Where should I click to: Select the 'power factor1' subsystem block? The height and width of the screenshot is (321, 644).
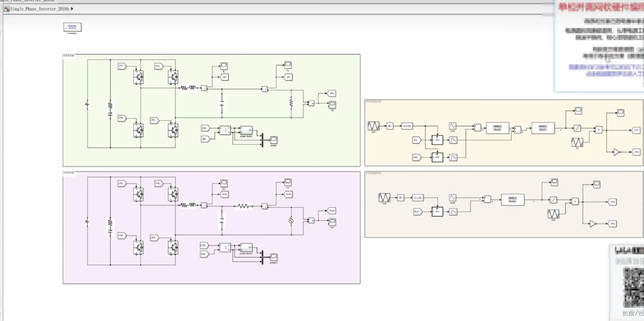coord(246,247)
